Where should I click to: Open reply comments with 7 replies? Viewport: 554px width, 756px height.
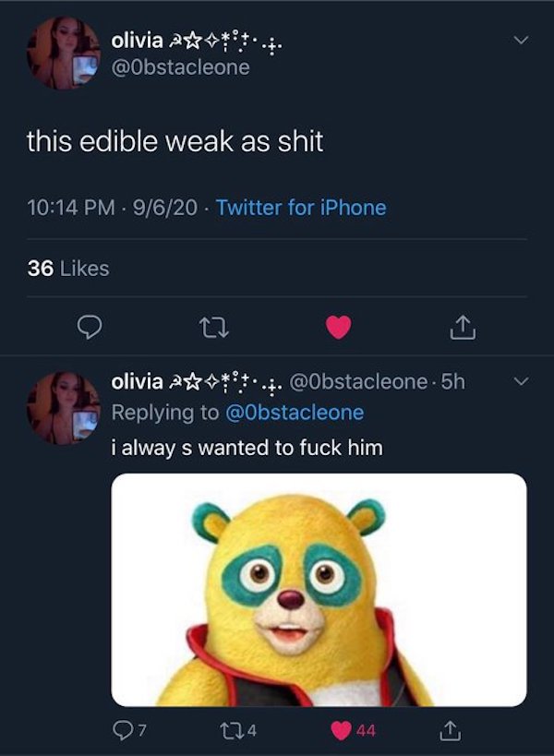(x=134, y=730)
